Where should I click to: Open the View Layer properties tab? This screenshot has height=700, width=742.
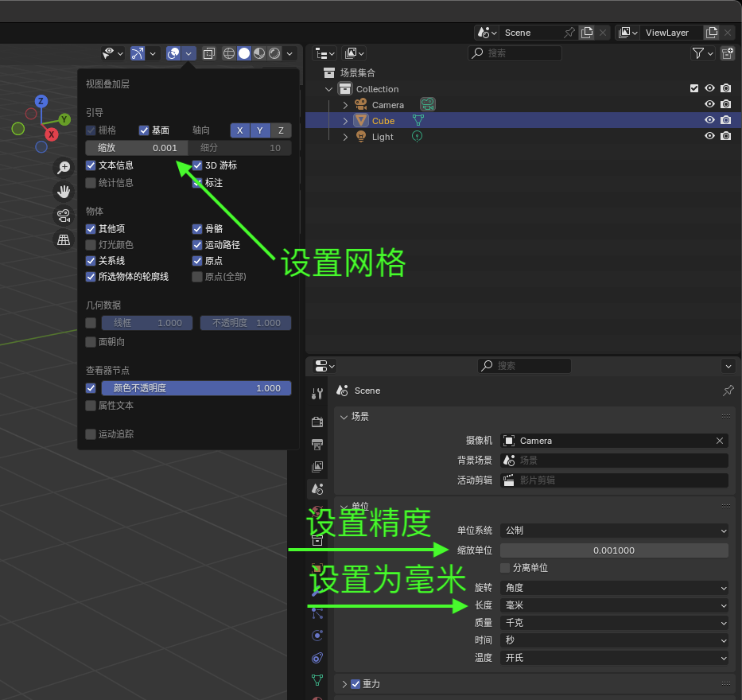[317, 466]
